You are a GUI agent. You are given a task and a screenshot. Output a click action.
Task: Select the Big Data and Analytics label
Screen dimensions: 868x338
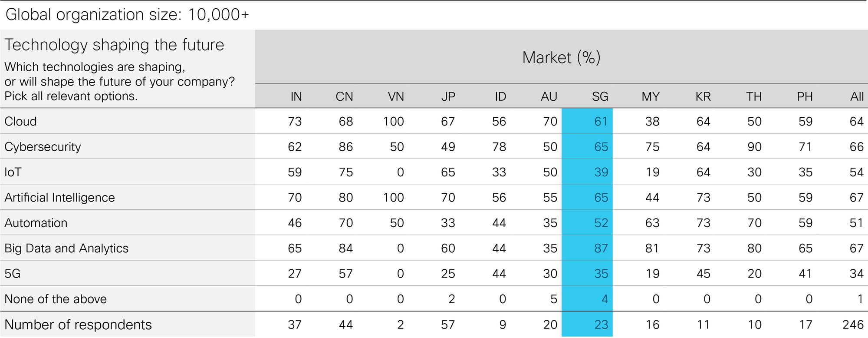[x=66, y=249]
